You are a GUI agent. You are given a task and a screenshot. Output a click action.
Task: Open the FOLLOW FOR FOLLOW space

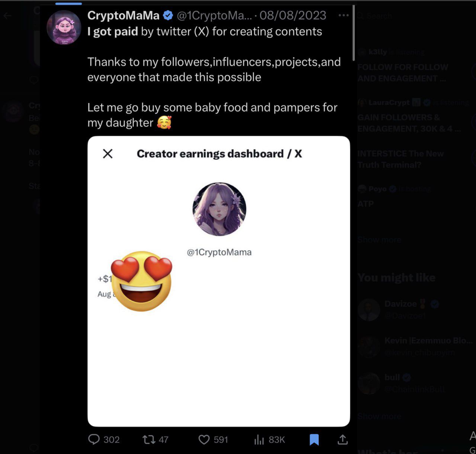(x=402, y=73)
